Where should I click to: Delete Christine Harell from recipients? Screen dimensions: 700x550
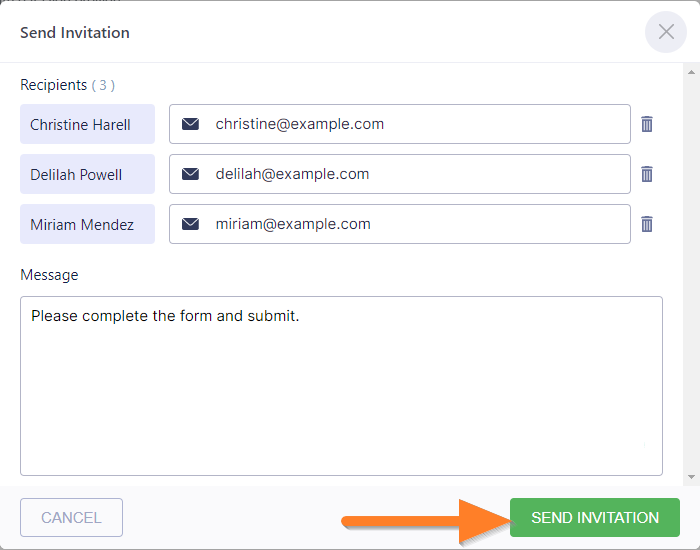[647, 124]
